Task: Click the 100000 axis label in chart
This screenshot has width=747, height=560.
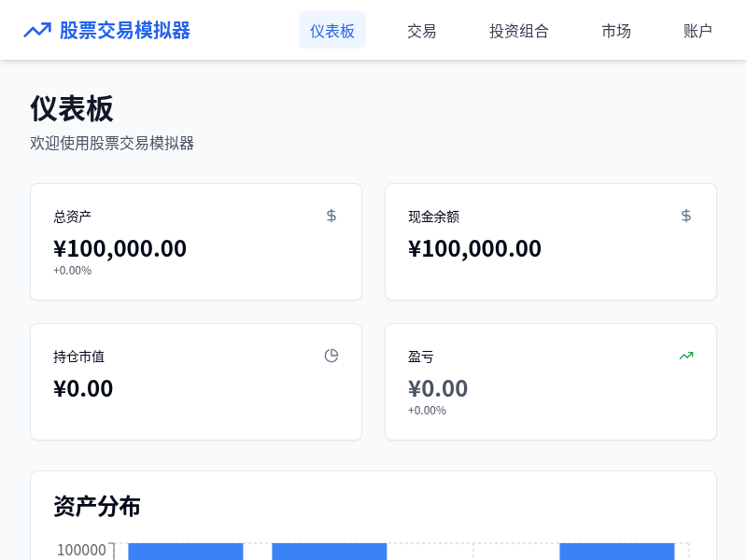Action: pyautogui.click(x=81, y=550)
